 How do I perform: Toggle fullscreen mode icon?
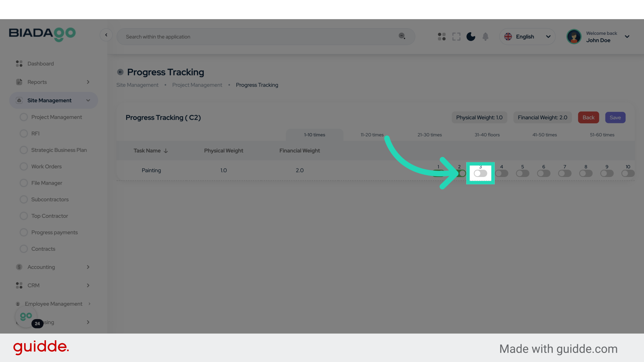[456, 37]
